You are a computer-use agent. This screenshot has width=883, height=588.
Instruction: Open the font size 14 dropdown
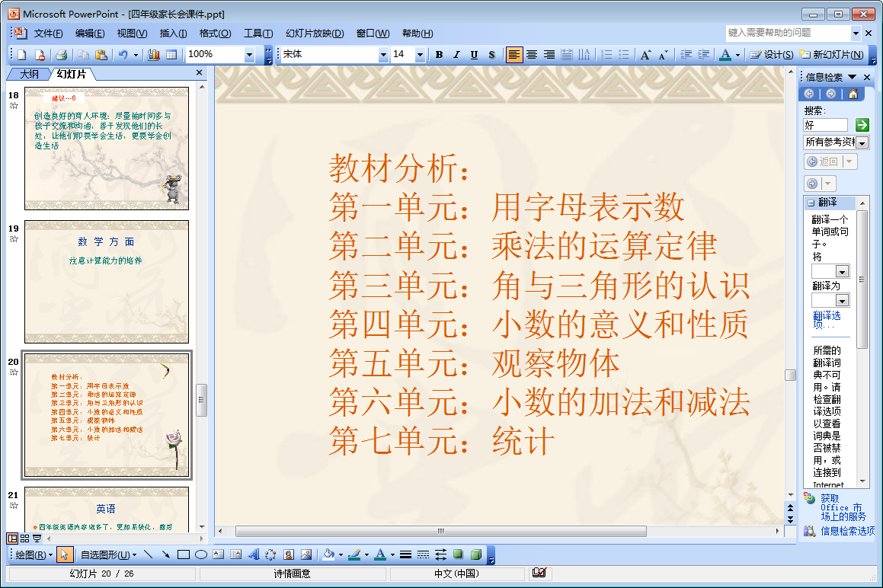coord(420,55)
